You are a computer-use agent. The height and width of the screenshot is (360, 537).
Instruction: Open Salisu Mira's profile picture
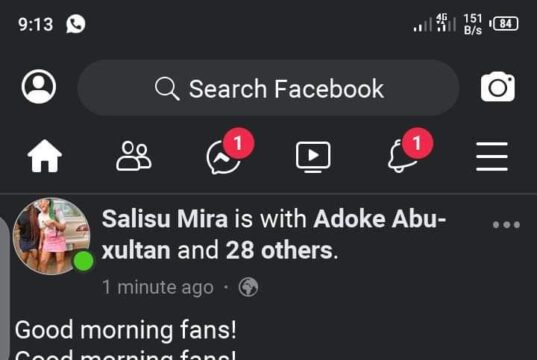pos(52,236)
